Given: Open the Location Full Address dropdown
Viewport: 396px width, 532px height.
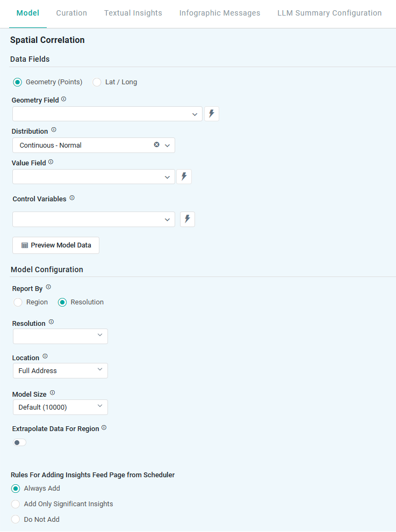Looking at the screenshot, I should (60, 370).
